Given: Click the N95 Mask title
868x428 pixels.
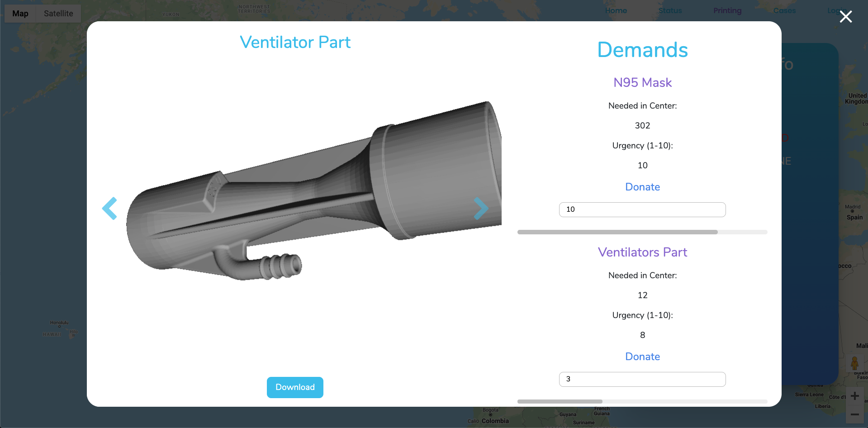Looking at the screenshot, I should (x=642, y=82).
